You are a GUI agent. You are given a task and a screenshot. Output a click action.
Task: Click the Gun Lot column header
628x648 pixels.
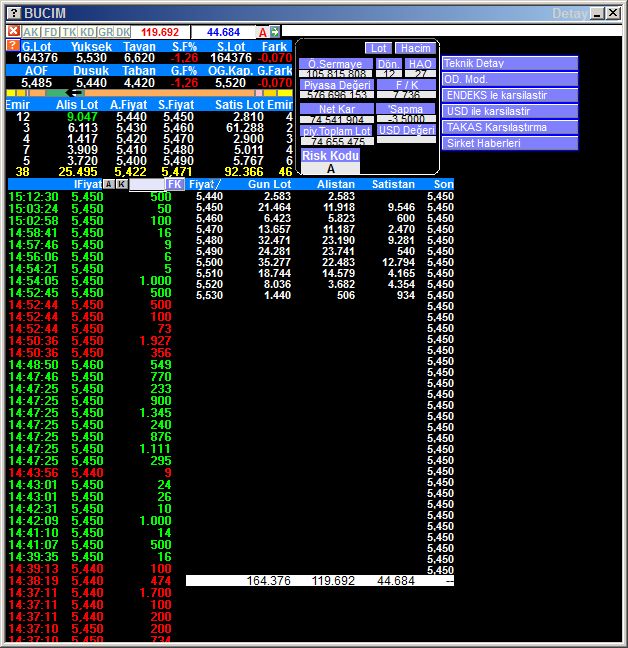(x=269, y=184)
